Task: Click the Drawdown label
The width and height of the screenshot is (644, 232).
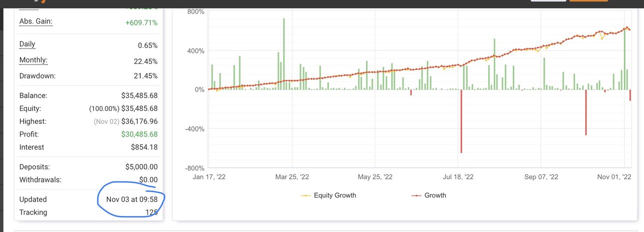Action: click(37, 76)
